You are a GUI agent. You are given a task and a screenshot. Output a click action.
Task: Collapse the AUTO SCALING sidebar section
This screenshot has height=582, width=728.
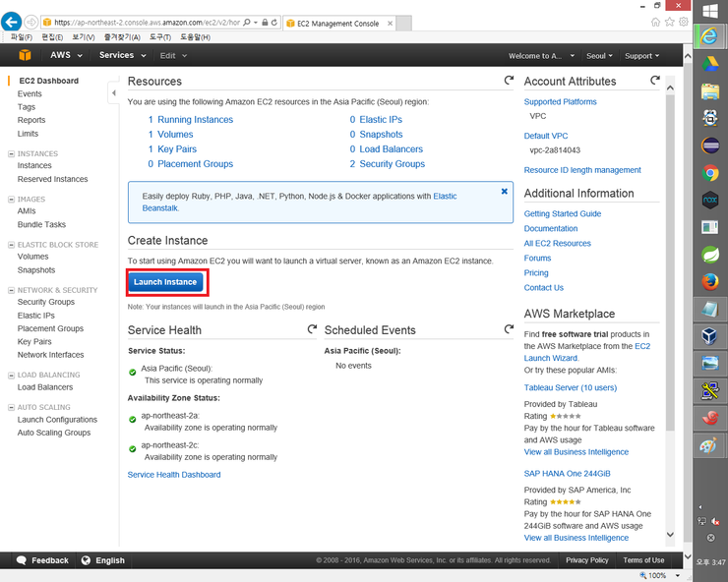point(11,407)
